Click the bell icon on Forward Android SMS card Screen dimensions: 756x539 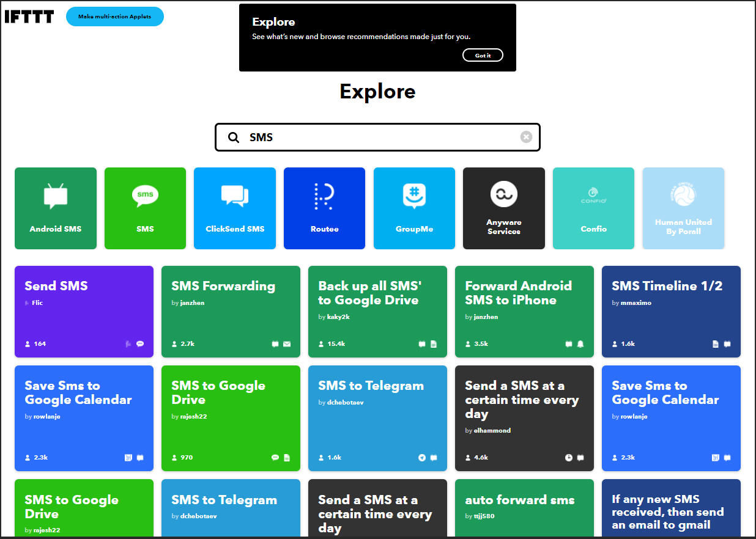tap(580, 344)
